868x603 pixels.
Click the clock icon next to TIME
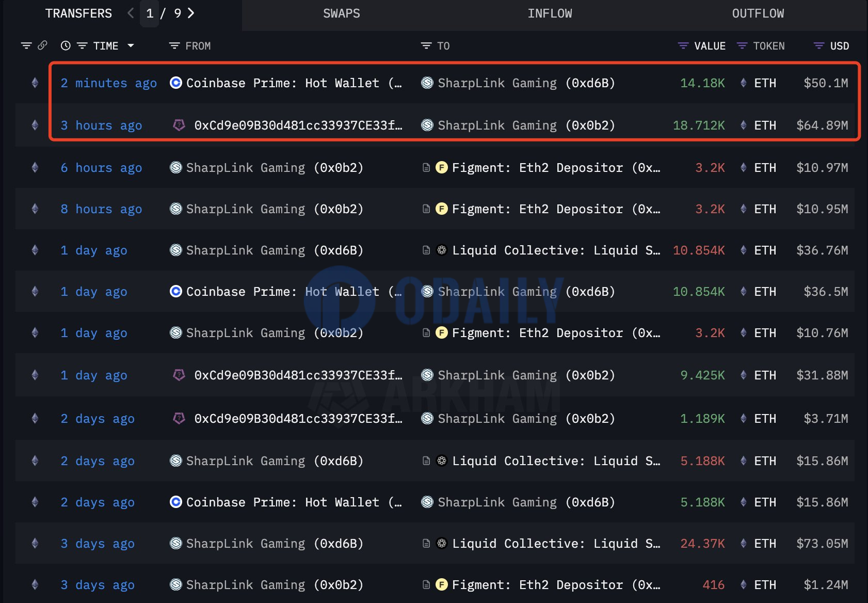(66, 46)
